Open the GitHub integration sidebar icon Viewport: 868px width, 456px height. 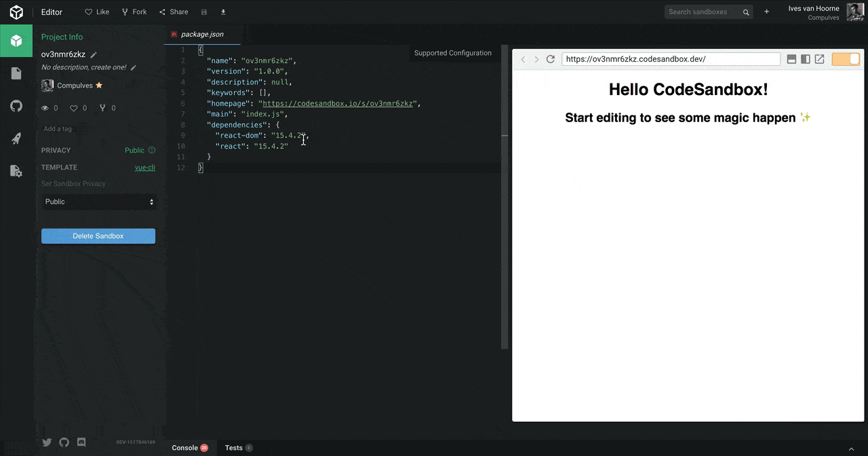click(16, 106)
